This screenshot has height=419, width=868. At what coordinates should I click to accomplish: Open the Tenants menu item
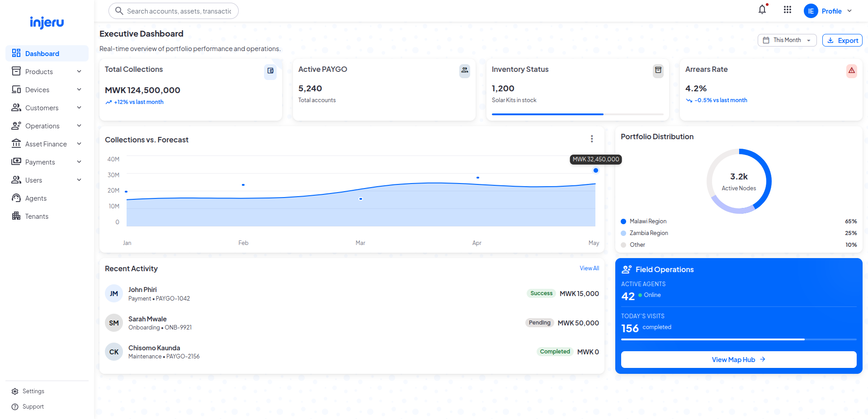coord(47,216)
